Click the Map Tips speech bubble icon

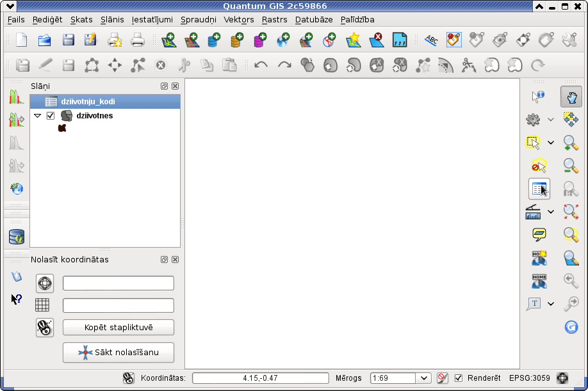(x=539, y=234)
